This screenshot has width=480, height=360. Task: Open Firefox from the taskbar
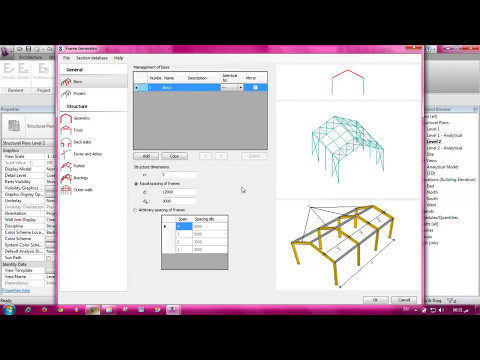coord(44,310)
